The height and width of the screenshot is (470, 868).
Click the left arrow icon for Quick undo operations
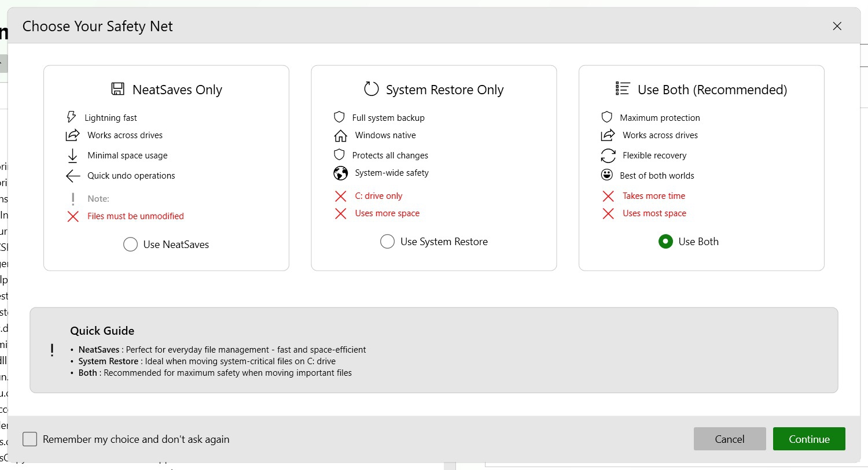tap(73, 176)
